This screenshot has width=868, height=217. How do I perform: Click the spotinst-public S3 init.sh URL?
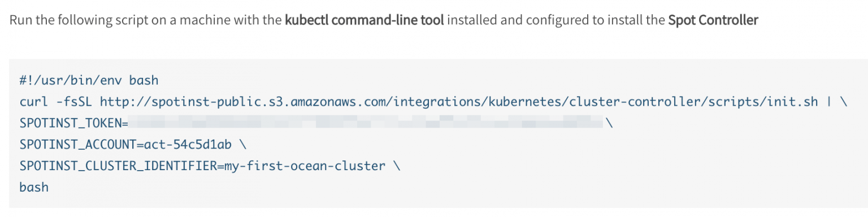pos(459,102)
